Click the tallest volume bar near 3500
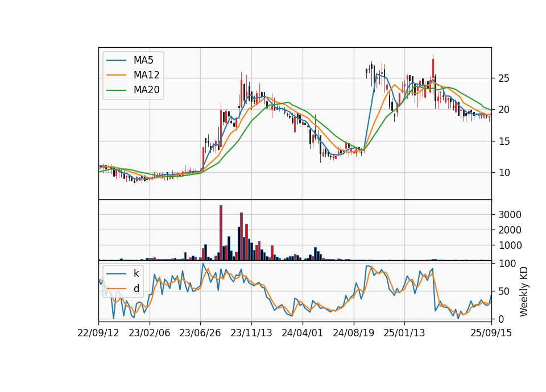 point(221,233)
